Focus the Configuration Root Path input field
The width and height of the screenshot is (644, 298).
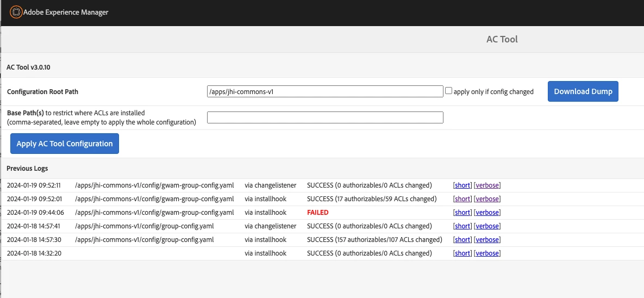(x=325, y=91)
